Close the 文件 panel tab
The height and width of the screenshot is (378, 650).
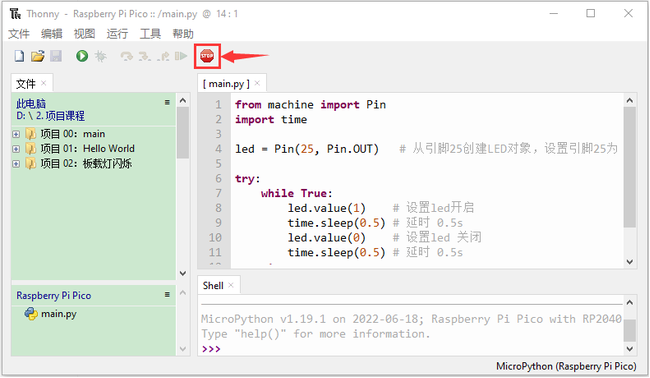[44, 83]
